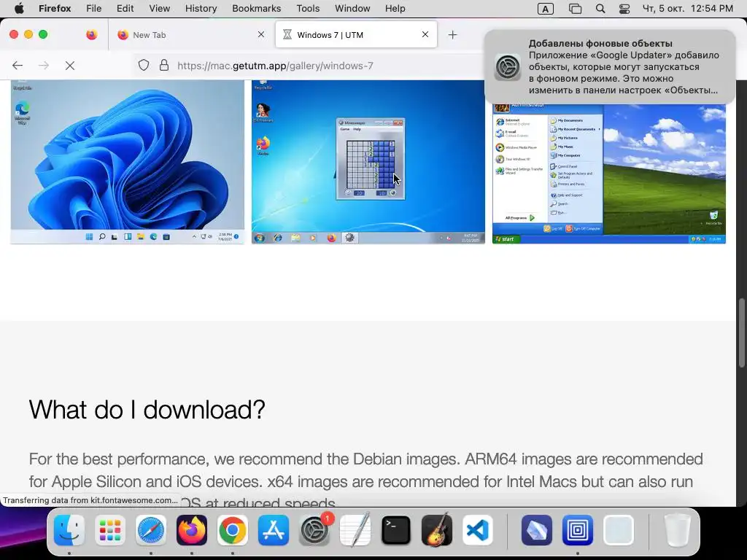This screenshot has height=560, width=747.
Task: Open System Settings from the Dock
Action: (314, 530)
